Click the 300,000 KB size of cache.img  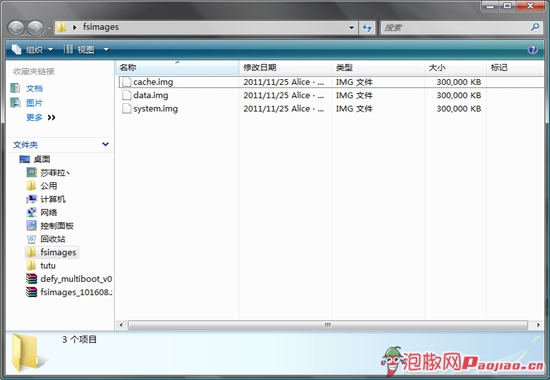tap(459, 82)
